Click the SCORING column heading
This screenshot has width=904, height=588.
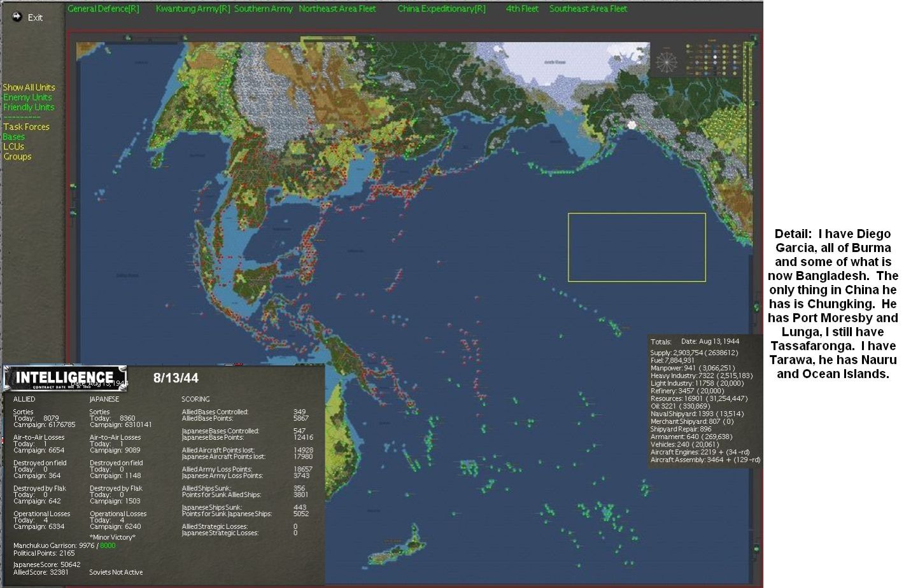point(195,399)
